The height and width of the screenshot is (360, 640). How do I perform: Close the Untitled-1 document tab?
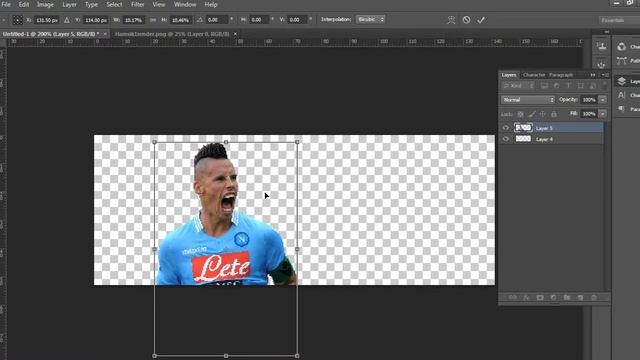click(105, 34)
